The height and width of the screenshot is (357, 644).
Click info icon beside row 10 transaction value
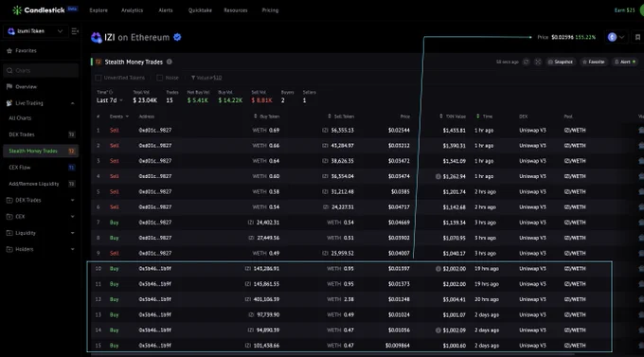tap(438, 269)
